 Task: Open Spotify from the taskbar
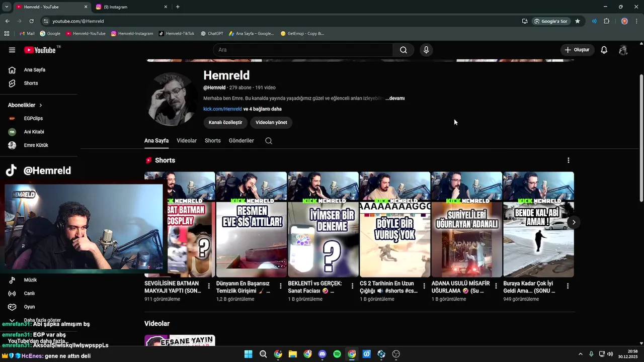337,354
